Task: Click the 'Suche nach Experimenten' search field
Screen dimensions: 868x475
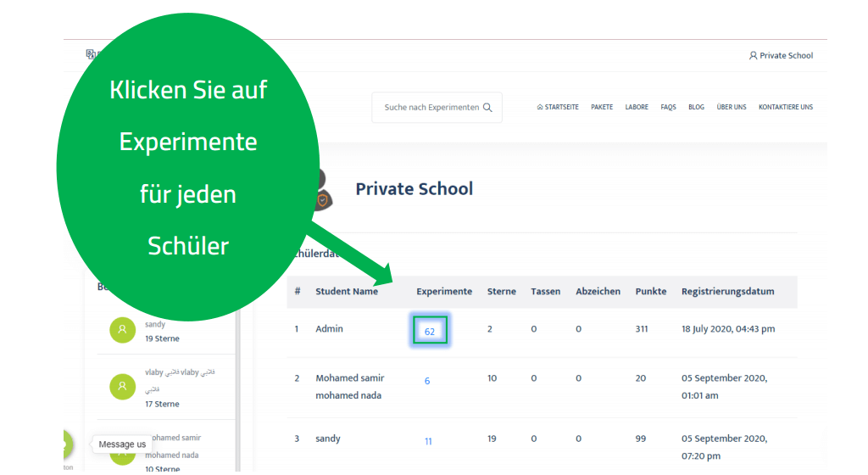Action: pyautogui.click(x=431, y=108)
